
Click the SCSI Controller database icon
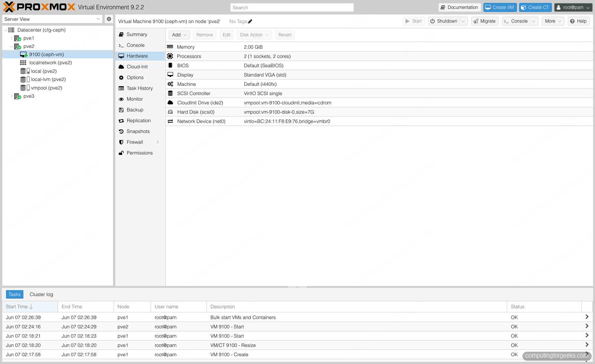170,93
